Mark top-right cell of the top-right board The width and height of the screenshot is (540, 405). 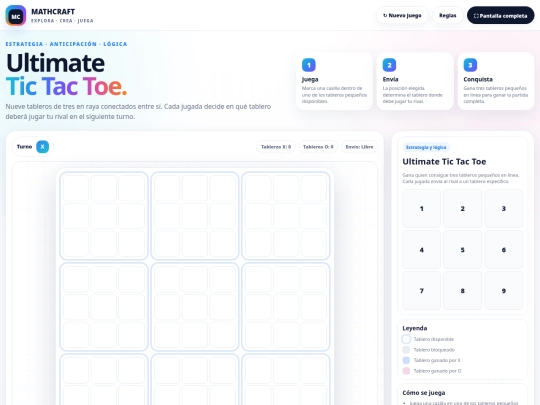tap(314, 188)
